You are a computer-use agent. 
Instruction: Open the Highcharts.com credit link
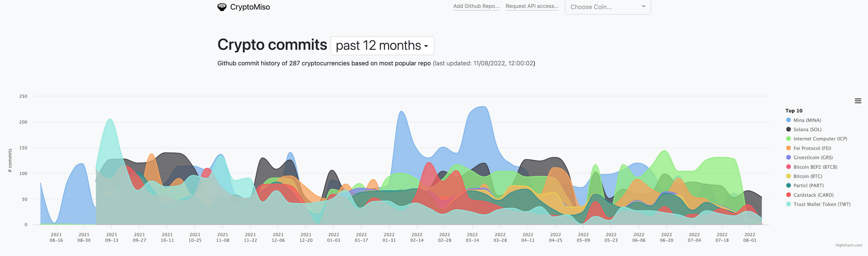click(x=849, y=245)
